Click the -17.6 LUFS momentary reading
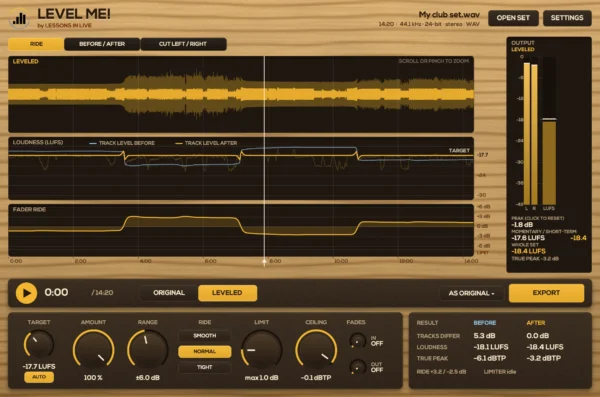The width and height of the screenshot is (600, 397). pos(528,238)
